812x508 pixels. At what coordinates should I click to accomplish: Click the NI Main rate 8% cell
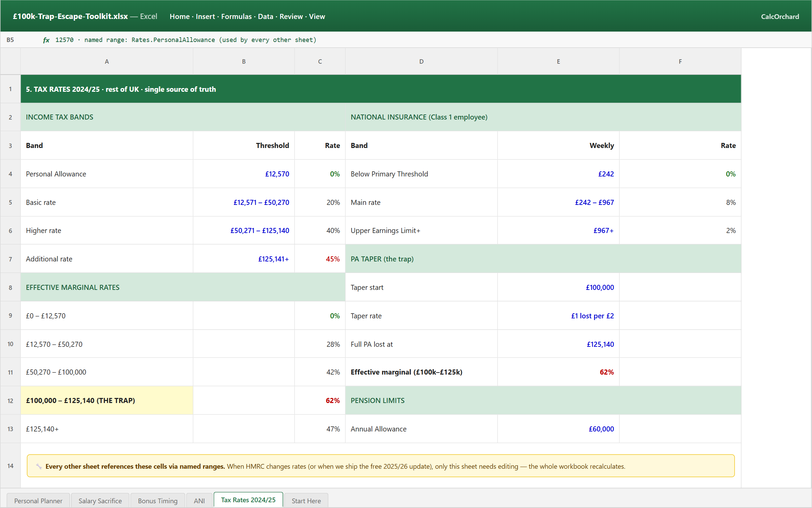point(680,203)
